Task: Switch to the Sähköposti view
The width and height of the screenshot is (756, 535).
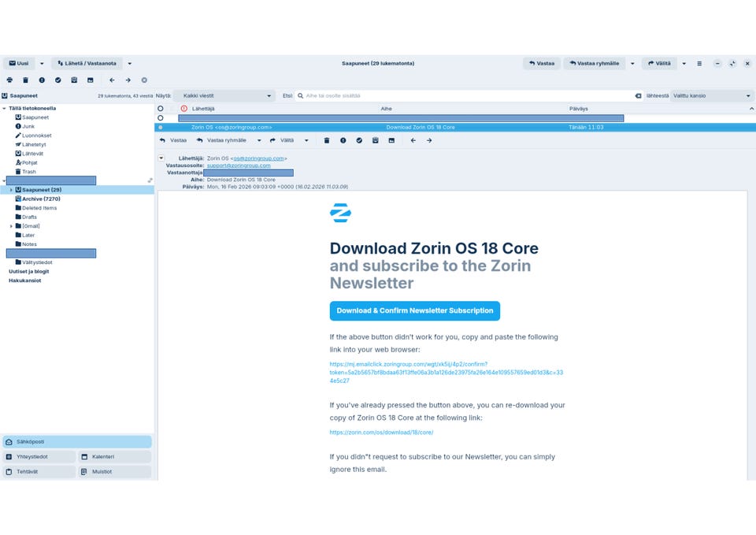Action: (77, 442)
